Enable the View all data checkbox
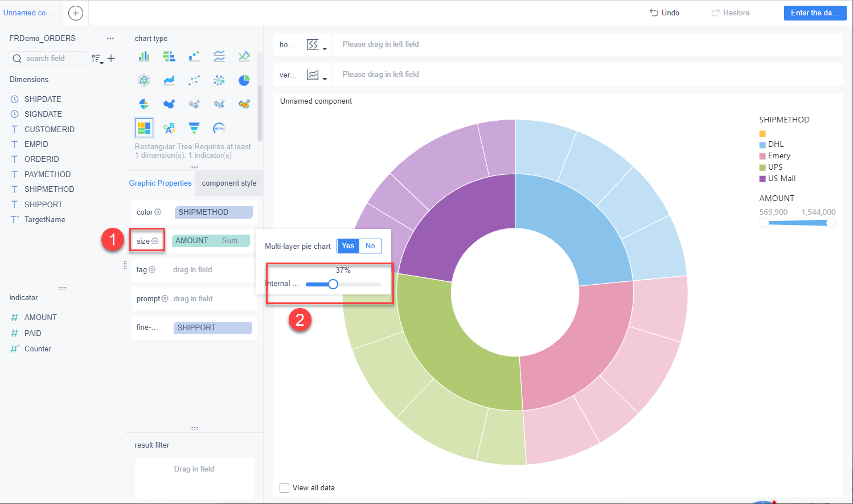Viewport: 853px width, 504px height. pyautogui.click(x=284, y=487)
